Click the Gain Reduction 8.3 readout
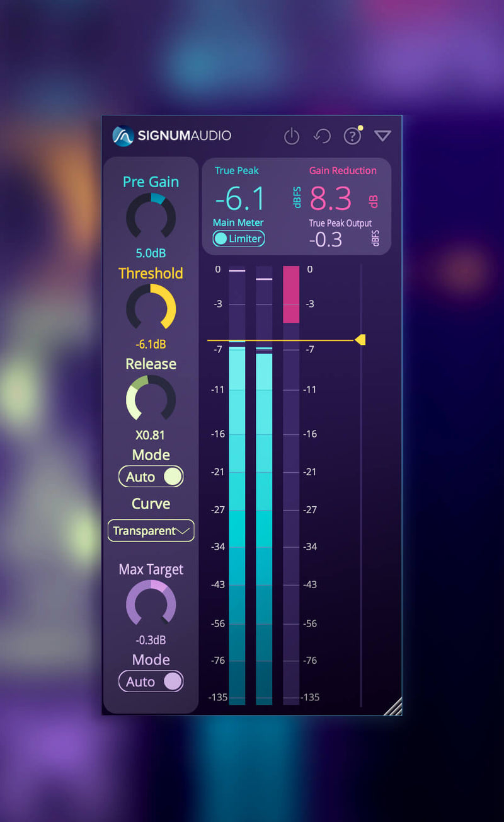This screenshot has width=504, height=822. coord(331,199)
